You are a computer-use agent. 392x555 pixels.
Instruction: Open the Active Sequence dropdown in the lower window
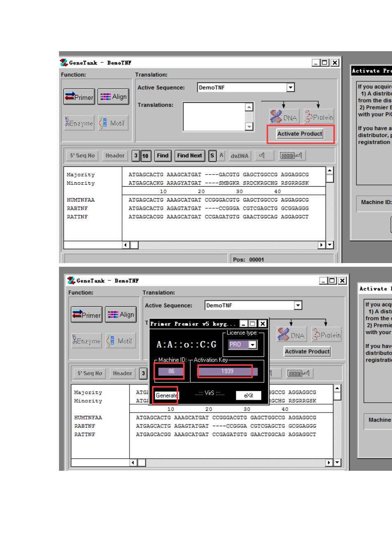coord(298,305)
